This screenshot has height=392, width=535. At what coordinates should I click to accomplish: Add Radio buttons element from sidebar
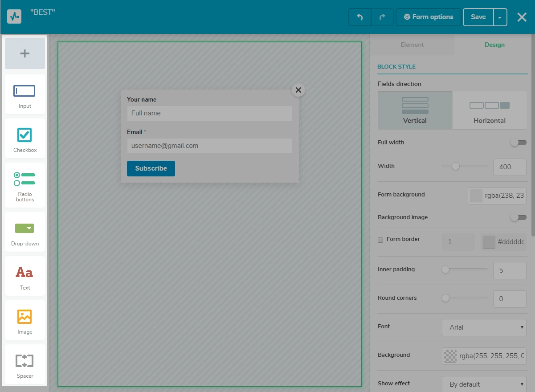coord(25,185)
